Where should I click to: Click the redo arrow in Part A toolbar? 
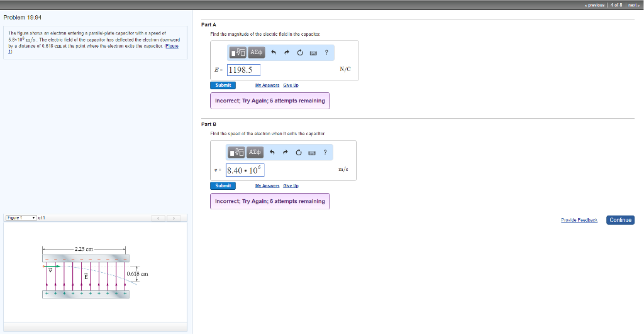[287, 53]
